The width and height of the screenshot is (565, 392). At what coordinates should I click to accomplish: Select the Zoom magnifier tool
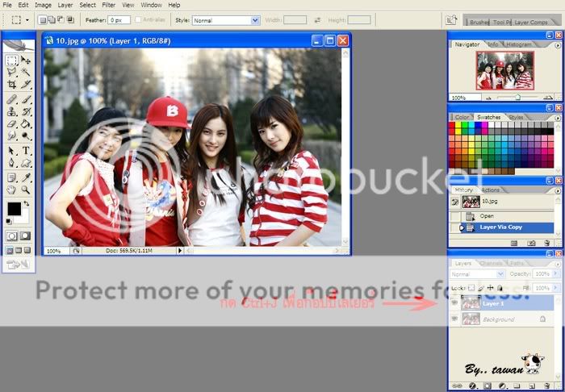[x=26, y=190]
